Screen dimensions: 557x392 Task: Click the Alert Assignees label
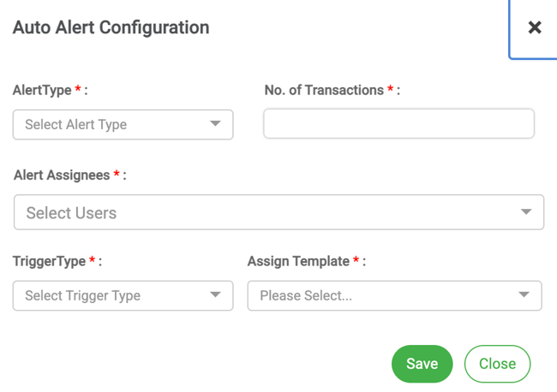tap(62, 175)
